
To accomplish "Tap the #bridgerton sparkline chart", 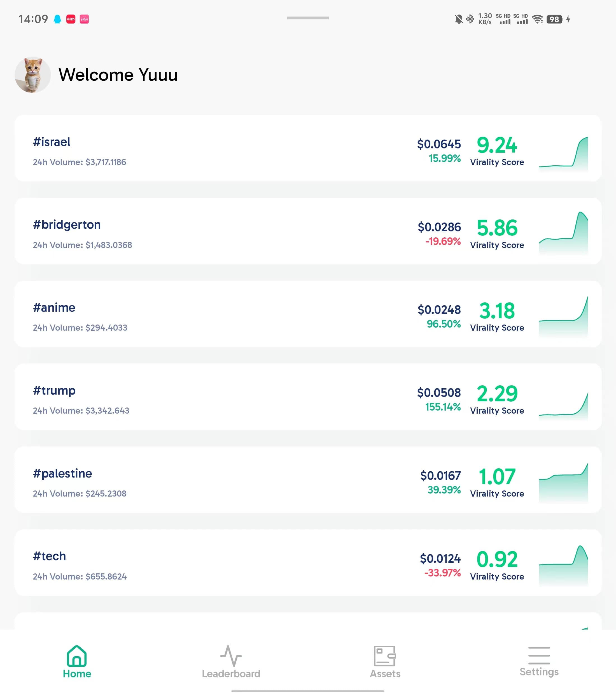I will [x=563, y=233].
